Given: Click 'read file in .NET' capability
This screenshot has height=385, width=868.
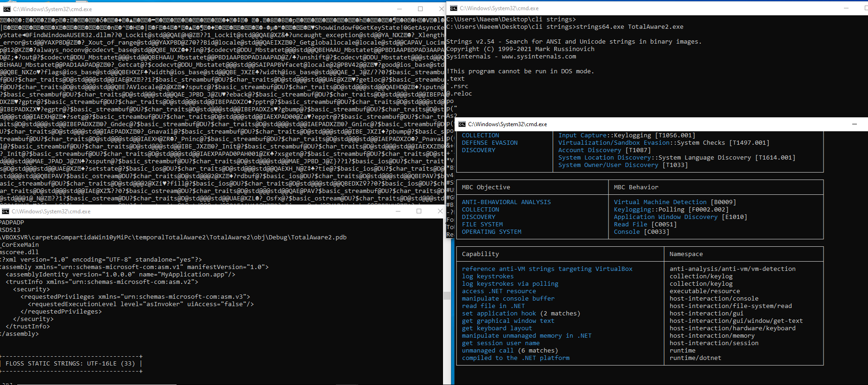Looking at the screenshot, I should (494, 306).
